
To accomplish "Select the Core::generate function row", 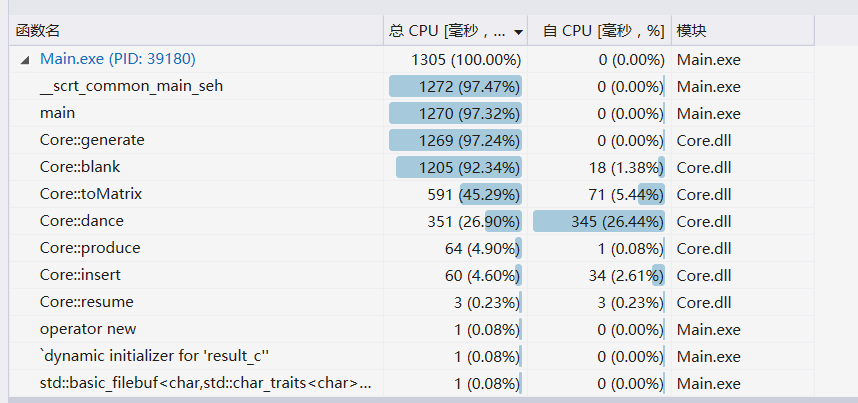I will [x=411, y=140].
